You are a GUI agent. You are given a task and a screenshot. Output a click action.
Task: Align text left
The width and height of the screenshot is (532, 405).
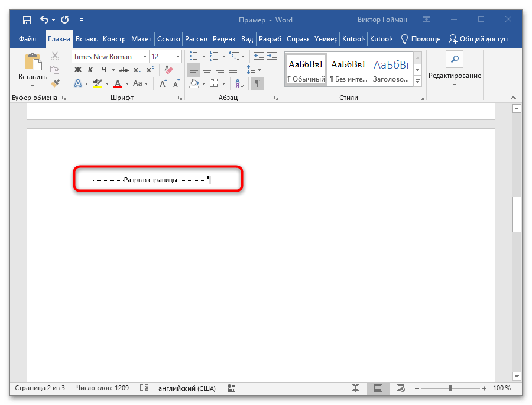(x=194, y=70)
